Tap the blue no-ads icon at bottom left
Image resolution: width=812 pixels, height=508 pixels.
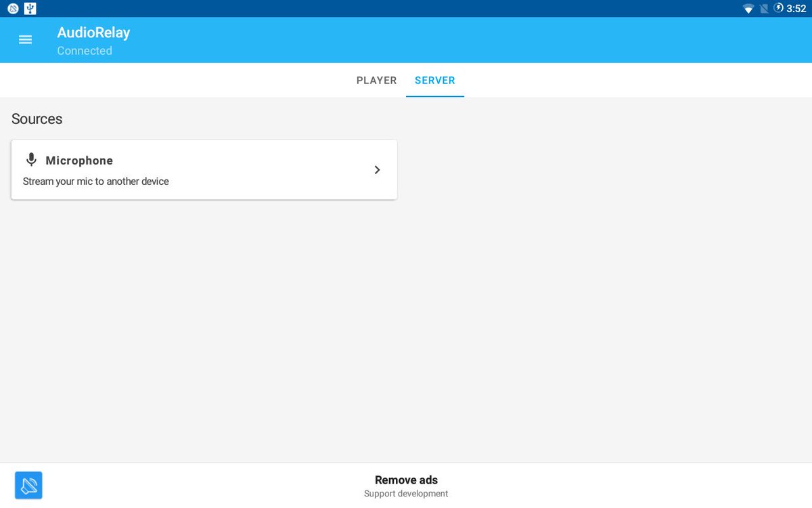point(28,485)
